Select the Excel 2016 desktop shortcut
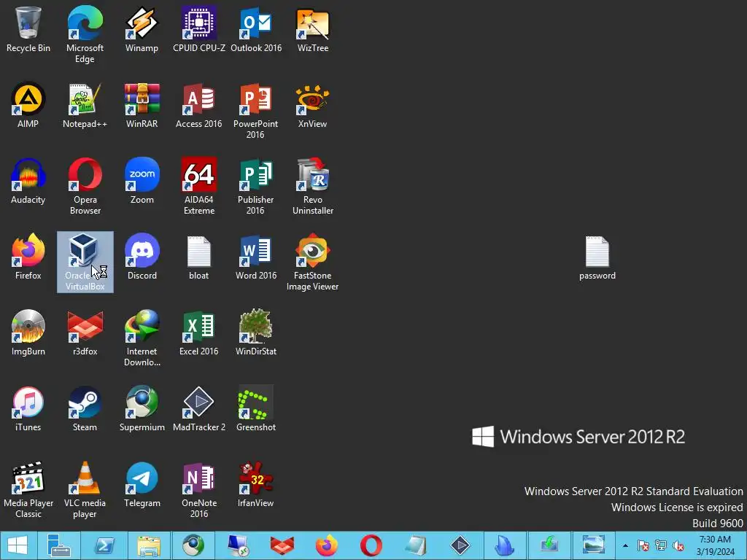Image resolution: width=747 pixels, height=560 pixels. point(199,332)
